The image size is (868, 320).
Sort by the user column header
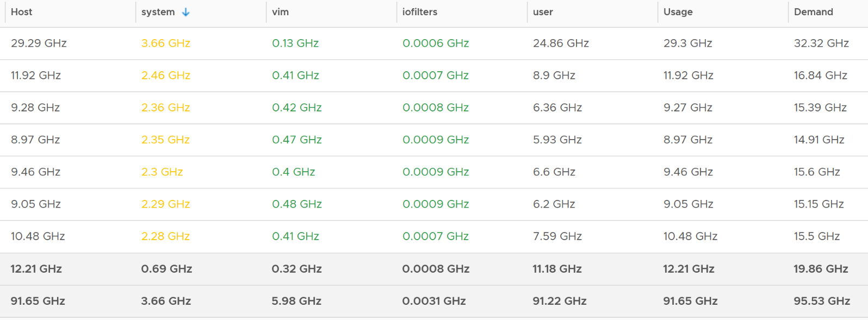(x=543, y=12)
